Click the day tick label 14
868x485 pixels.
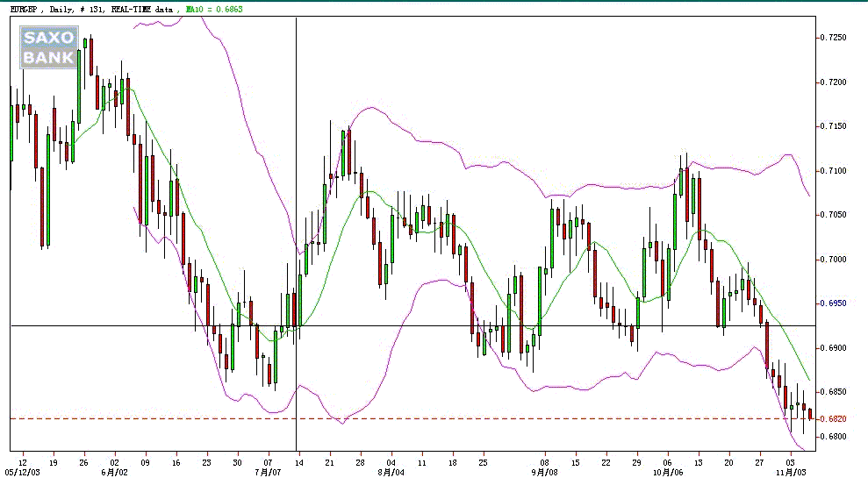299,463
